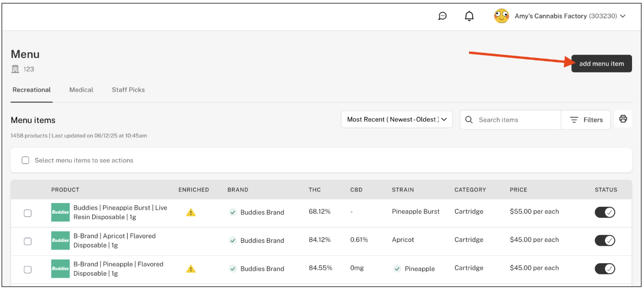
Task: Click warning icon on Pineapple Burst row
Action: coord(191,212)
